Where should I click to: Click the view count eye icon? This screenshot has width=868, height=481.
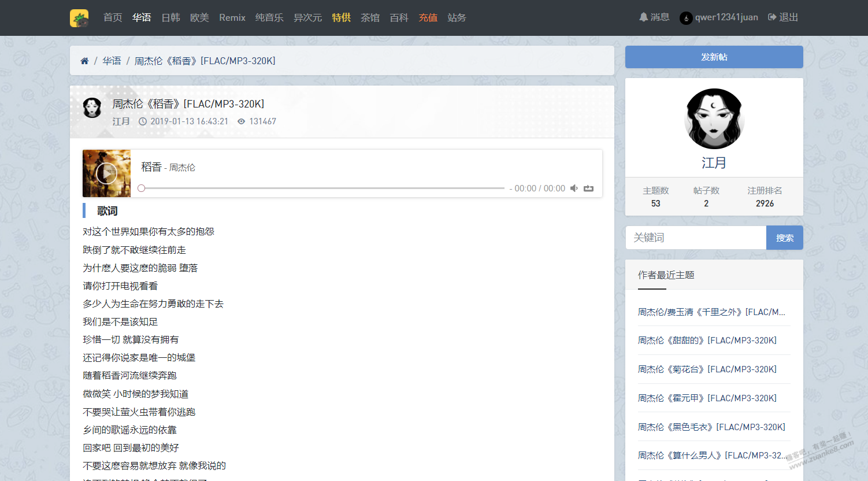[242, 121]
